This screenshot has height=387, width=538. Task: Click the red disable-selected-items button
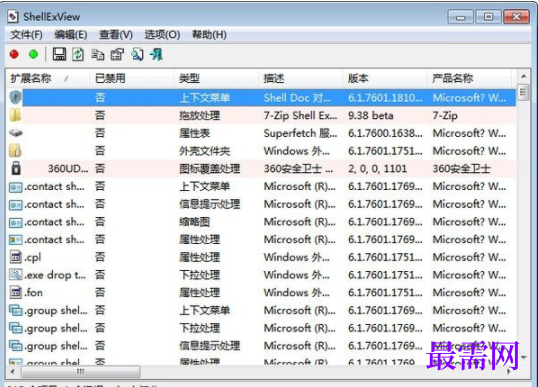tap(14, 55)
